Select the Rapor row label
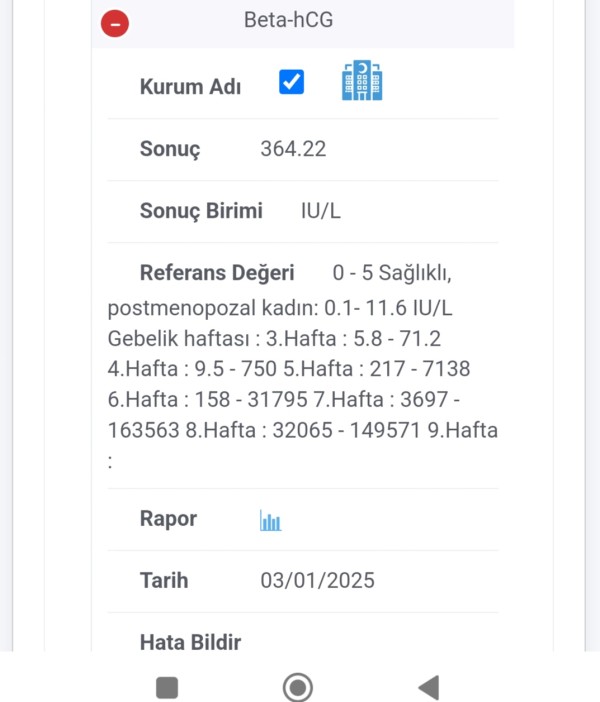 click(x=168, y=519)
